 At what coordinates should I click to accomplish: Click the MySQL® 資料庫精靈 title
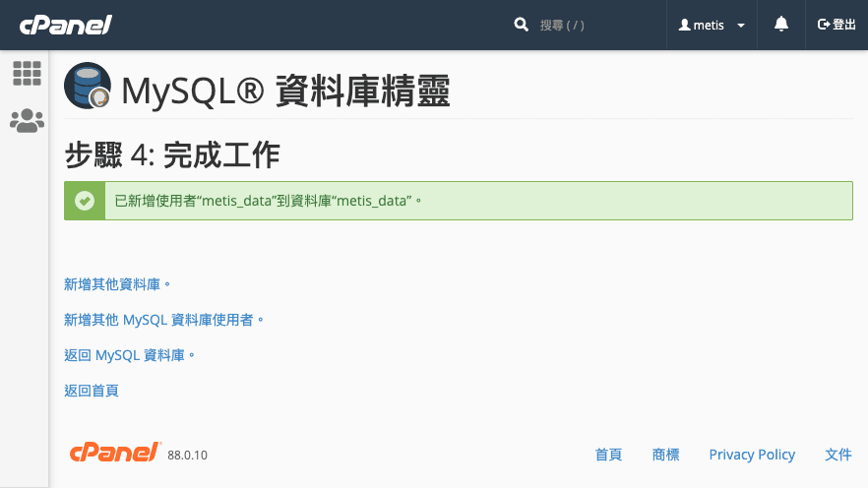point(285,91)
